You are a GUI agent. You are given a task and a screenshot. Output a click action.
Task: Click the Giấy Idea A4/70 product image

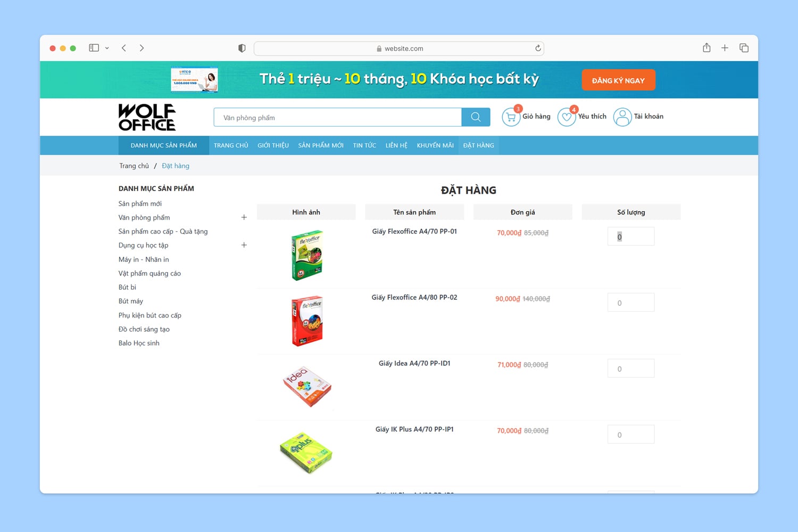pos(306,387)
